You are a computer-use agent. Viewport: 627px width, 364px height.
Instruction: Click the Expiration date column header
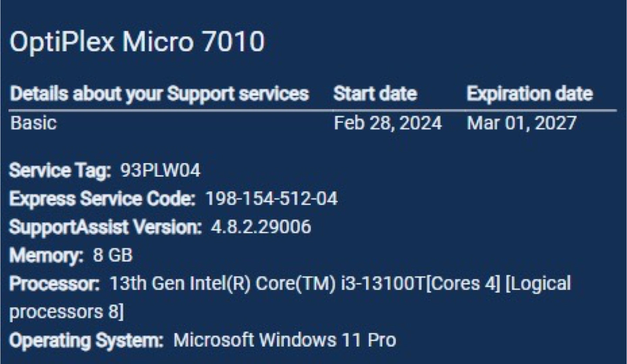(x=529, y=94)
